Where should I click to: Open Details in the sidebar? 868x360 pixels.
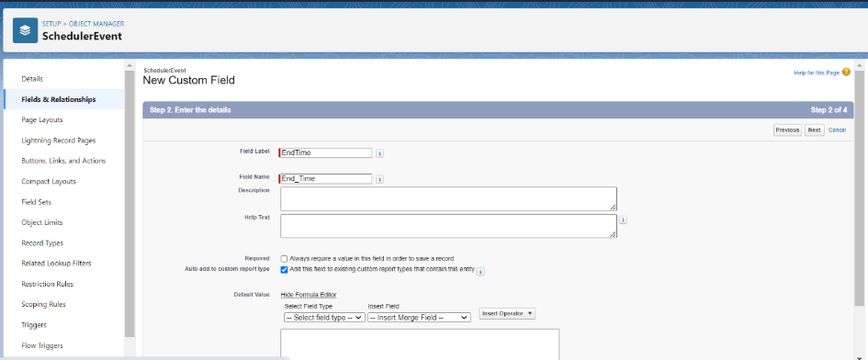click(x=32, y=79)
